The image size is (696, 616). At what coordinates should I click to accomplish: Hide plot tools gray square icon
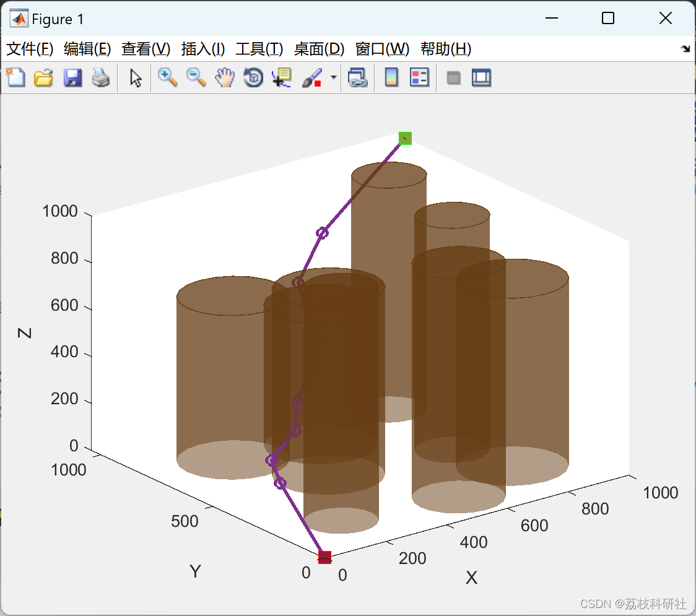[453, 78]
